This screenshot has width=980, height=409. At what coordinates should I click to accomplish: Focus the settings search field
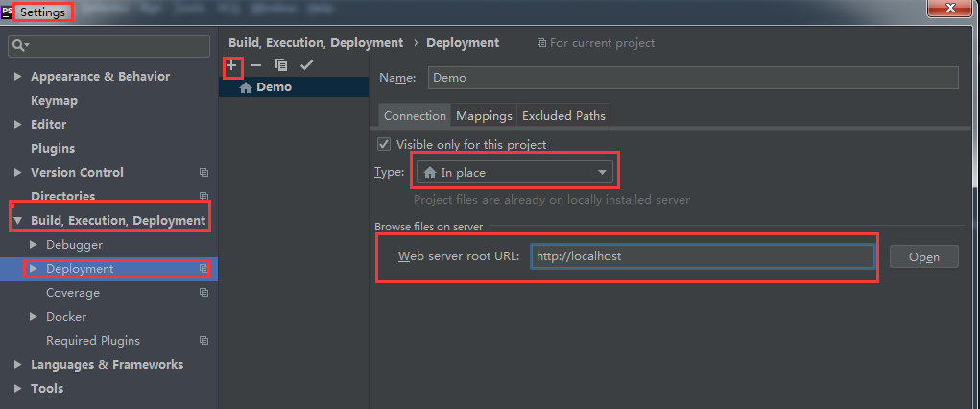[x=108, y=46]
